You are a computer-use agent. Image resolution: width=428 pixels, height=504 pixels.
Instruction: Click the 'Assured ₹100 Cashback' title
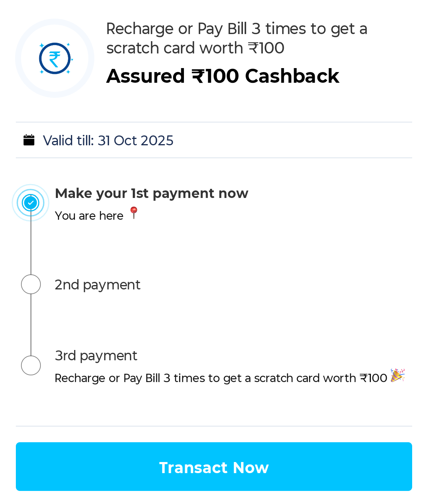[x=223, y=76]
